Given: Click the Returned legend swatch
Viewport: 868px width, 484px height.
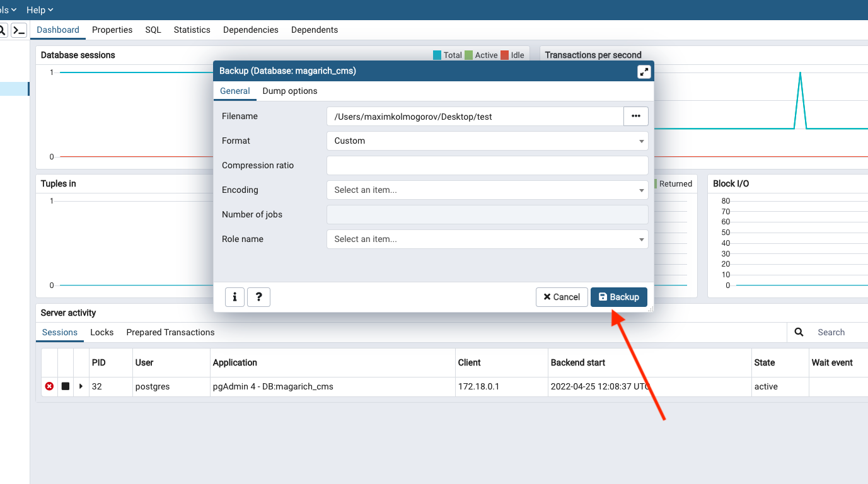Looking at the screenshot, I should (x=656, y=183).
